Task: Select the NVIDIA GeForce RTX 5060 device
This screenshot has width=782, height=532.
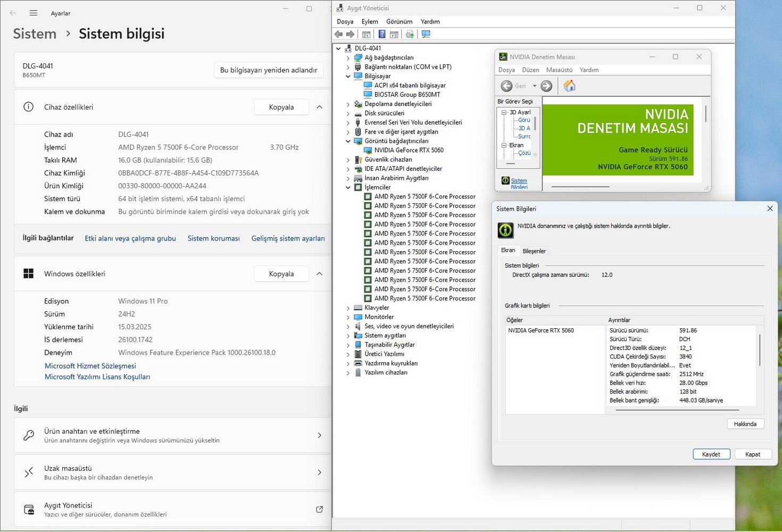Action: (x=409, y=150)
